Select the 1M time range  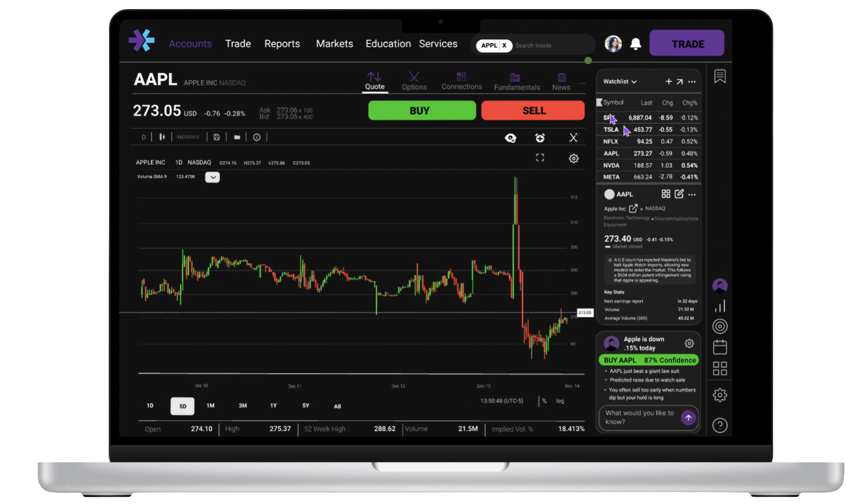point(210,406)
